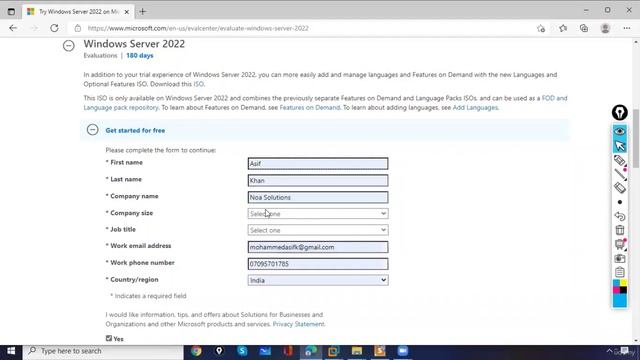Image resolution: width=640 pixels, height=360 pixels.
Task: Collapse the Get started for free section
Action: 93,130
